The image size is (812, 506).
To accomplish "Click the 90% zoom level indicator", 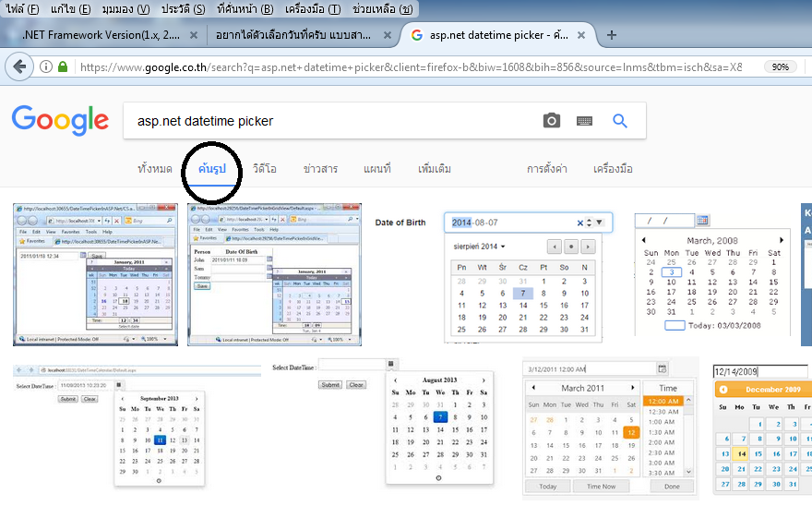I will [780, 66].
